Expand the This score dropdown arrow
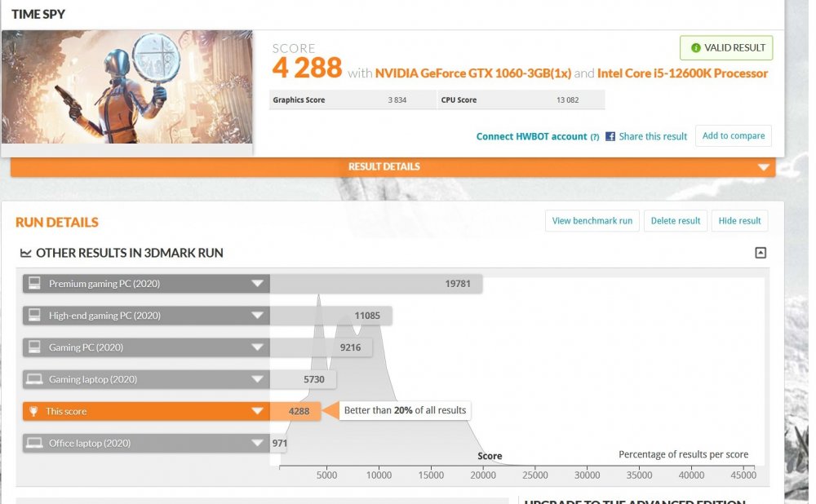 (x=258, y=411)
